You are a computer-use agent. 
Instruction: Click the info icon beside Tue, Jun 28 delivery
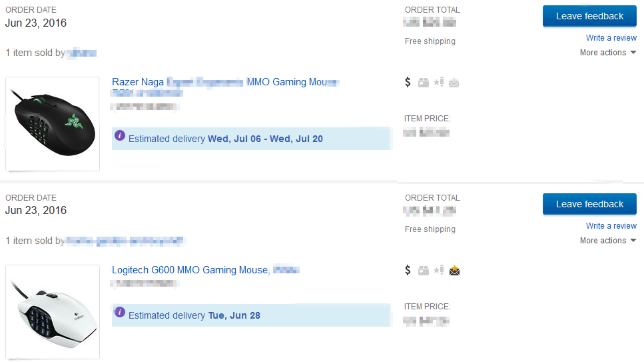point(120,312)
